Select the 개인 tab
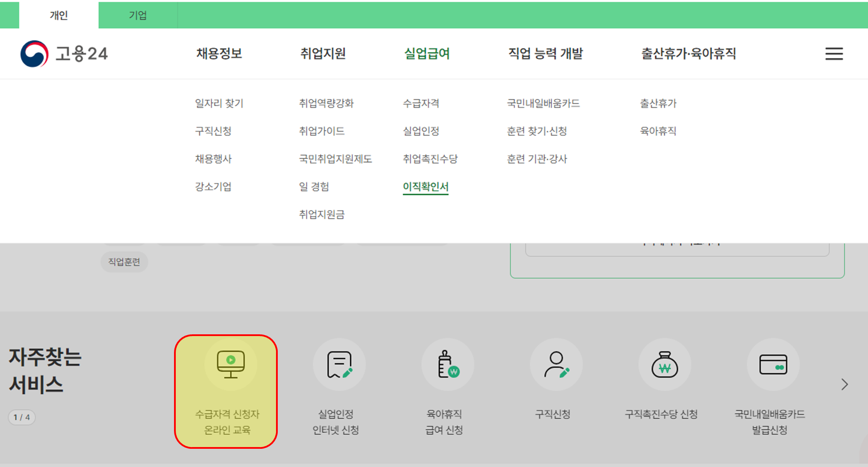Screen dimensions: 868x467 [58, 15]
